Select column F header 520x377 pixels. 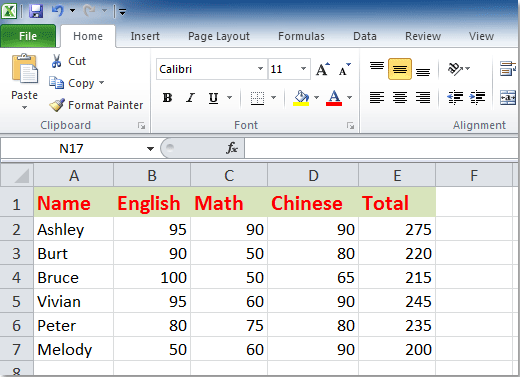(x=474, y=175)
